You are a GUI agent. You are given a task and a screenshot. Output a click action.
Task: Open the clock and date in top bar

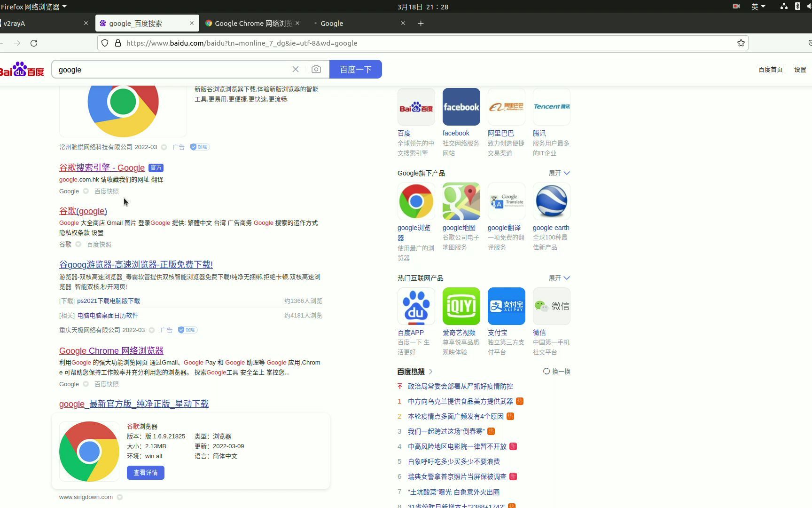pos(423,7)
